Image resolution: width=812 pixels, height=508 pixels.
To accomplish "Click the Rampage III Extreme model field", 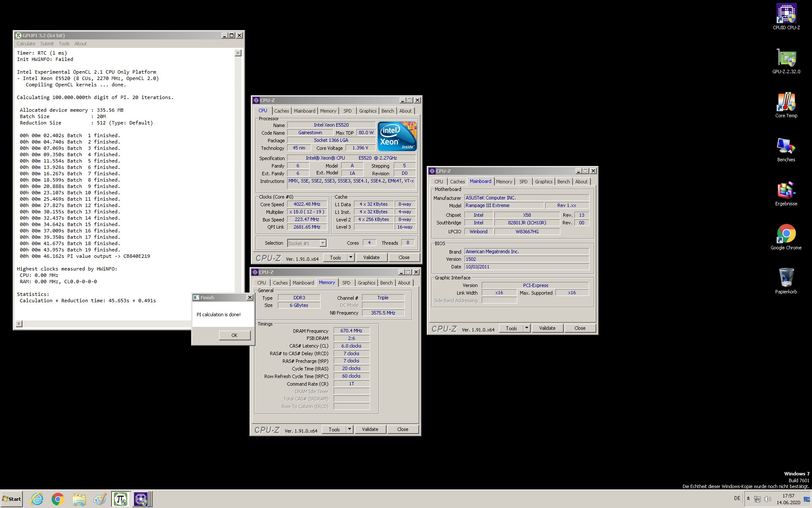I will coord(504,205).
